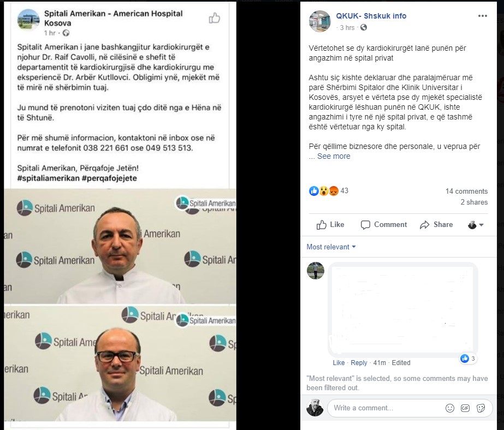Click the globe privacy icon beside 3 hrs

[x=364, y=28]
